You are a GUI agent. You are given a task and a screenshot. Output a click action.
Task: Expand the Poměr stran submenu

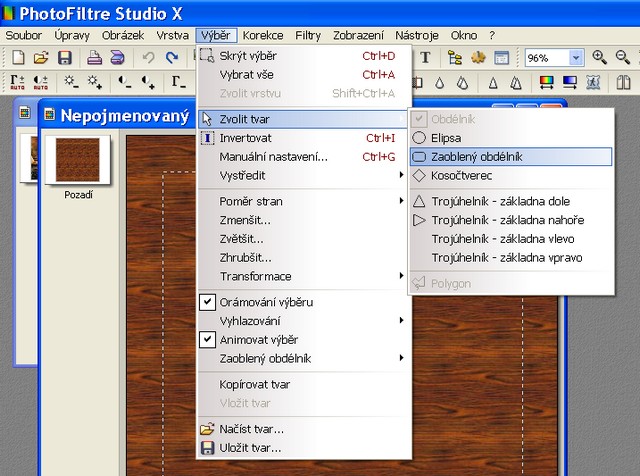coord(303,201)
